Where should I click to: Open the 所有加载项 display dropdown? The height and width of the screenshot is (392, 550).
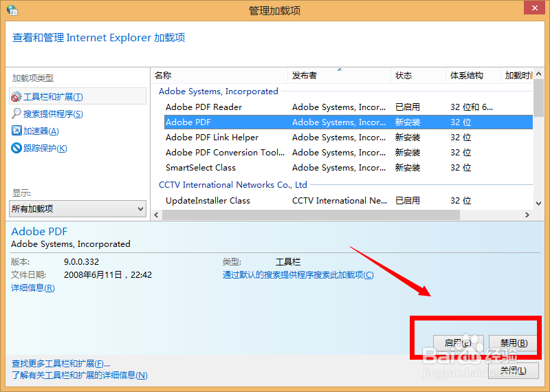pos(78,209)
